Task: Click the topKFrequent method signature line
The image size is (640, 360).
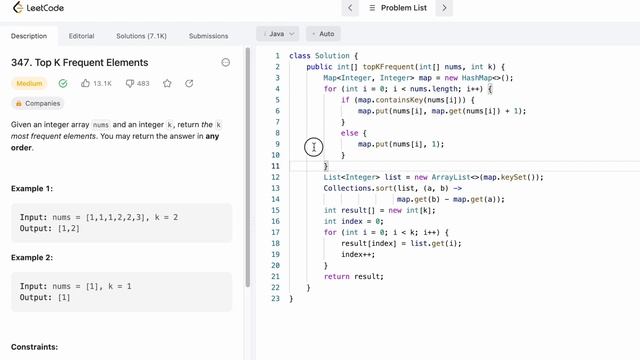Action: (x=405, y=67)
